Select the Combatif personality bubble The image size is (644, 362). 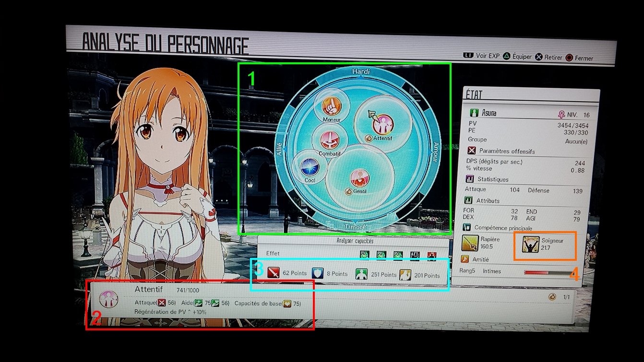[329, 140]
